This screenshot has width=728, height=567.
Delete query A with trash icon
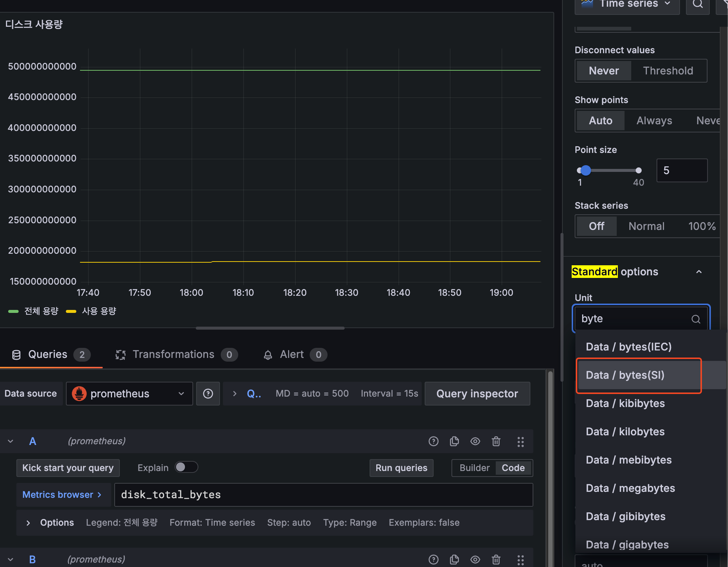tap(496, 441)
